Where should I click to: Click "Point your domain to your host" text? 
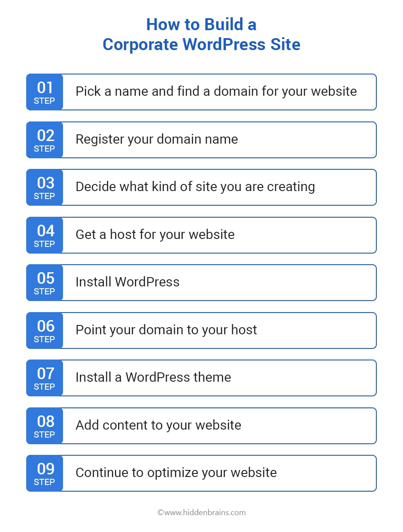pyautogui.click(x=166, y=330)
